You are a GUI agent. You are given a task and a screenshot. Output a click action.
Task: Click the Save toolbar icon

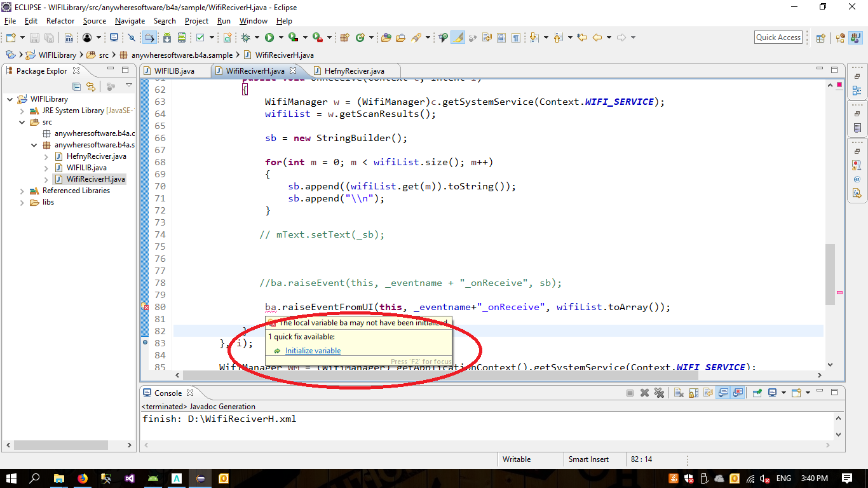point(34,37)
